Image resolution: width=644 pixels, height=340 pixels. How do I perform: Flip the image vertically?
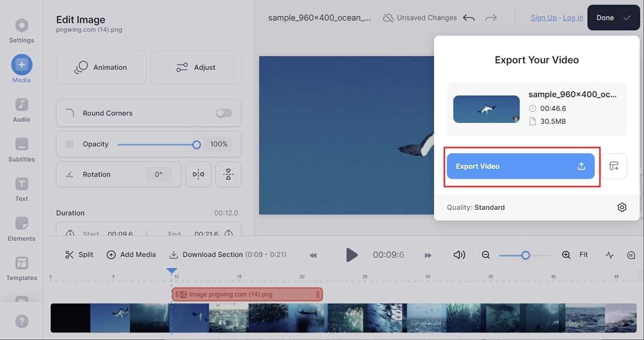(228, 174)
